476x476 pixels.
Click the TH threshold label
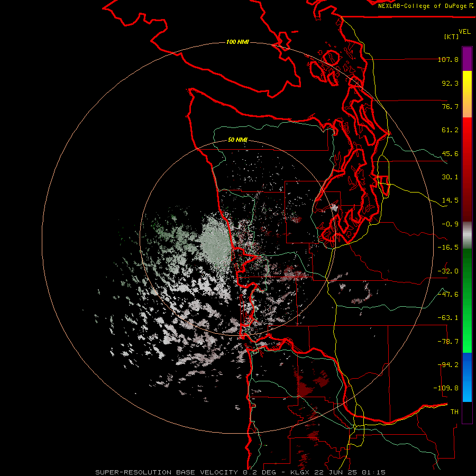(x=454, y=411)
